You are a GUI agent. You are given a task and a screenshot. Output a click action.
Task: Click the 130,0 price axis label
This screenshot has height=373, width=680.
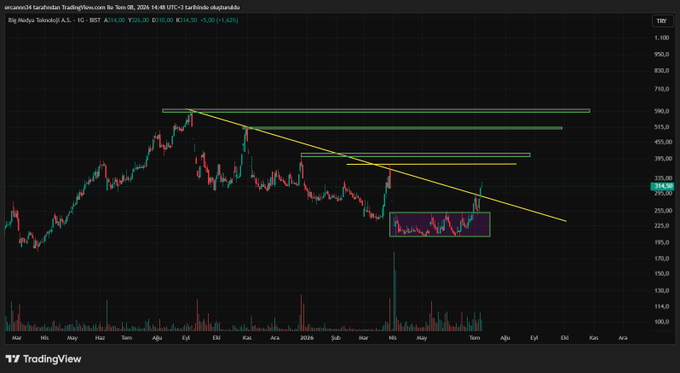[662, 291]
